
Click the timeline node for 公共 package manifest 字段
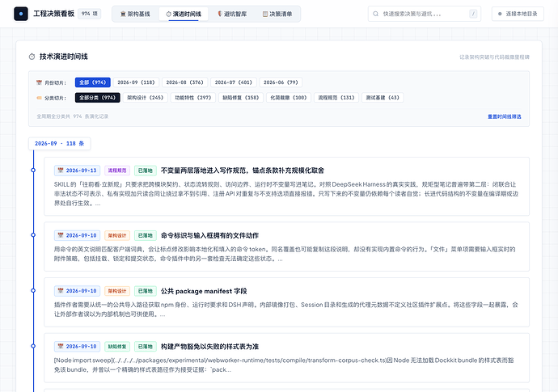33,291
